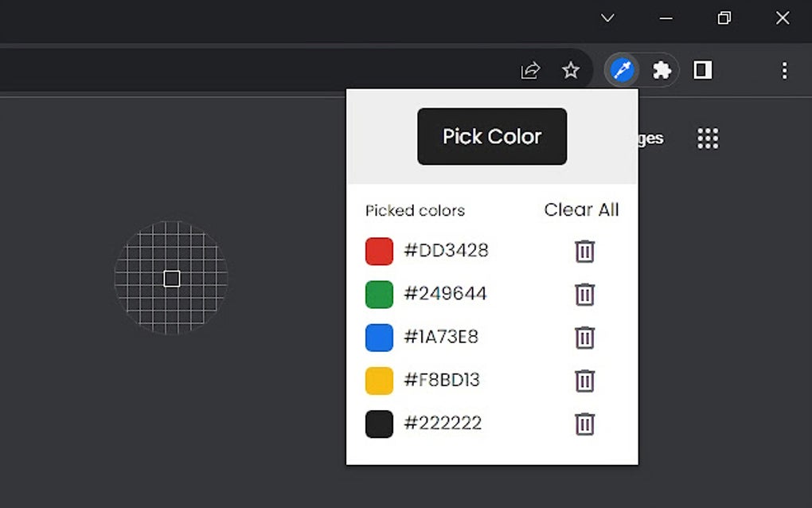
Task: Expand the window title bar chevron
Action: click(607, 18)
